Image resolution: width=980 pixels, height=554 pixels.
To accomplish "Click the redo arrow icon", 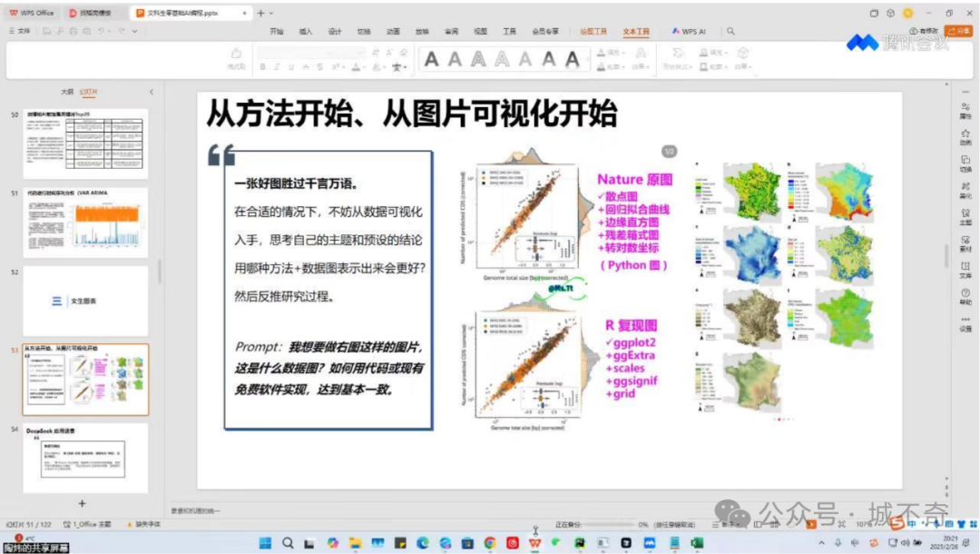I will pyautogui.click(x=122, y=31).
